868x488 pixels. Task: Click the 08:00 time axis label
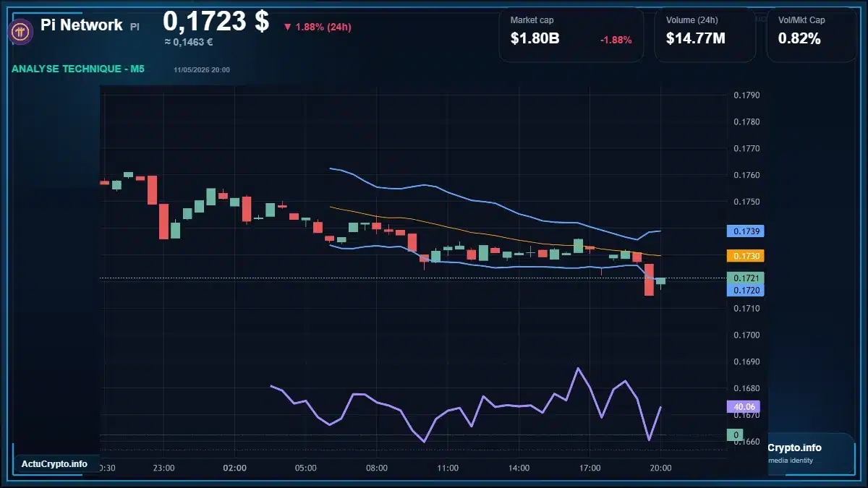[x=377, y=468]
